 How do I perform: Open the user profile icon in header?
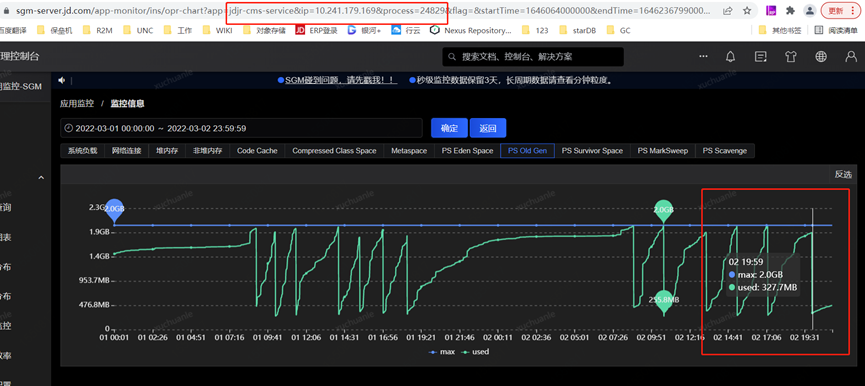click(x=851, y=56)
